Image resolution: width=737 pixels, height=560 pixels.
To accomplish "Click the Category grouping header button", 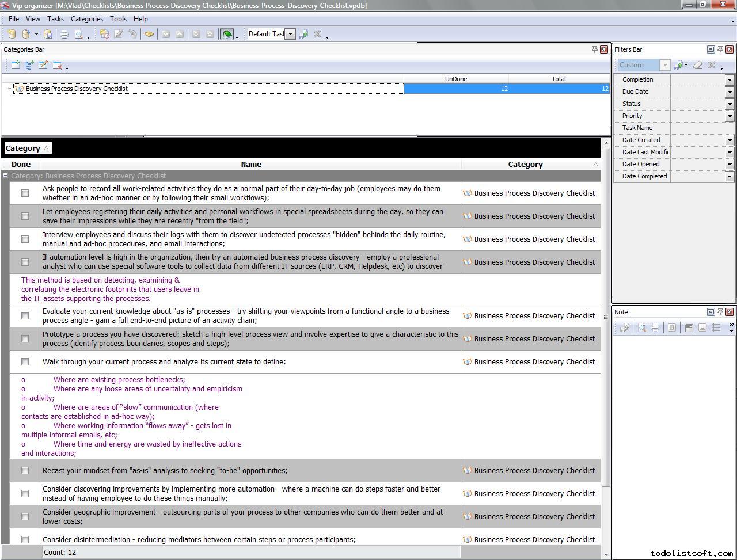I will [x=27, y=148].
